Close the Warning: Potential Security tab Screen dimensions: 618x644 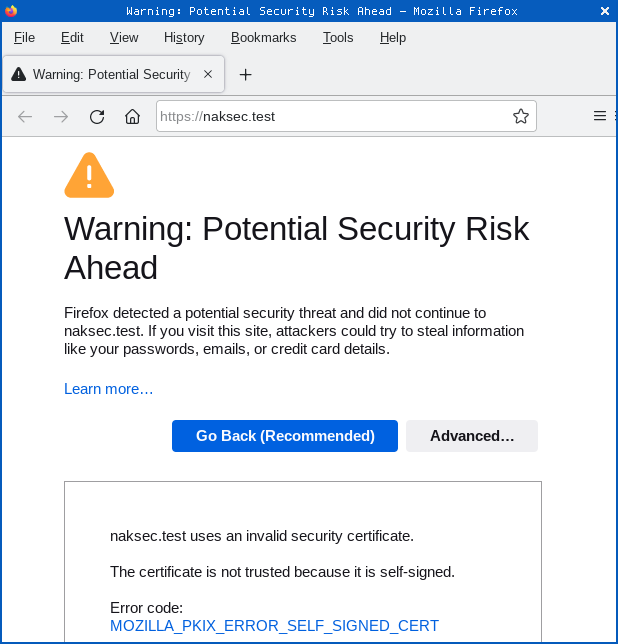click(x=208, y=74)
